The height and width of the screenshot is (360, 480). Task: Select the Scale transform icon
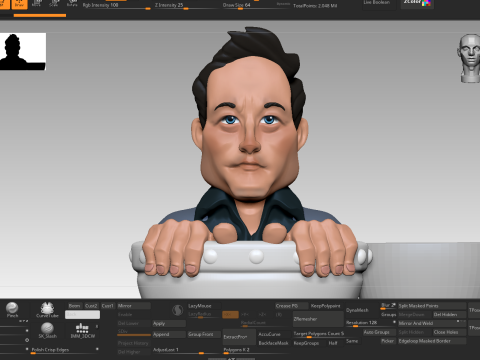coord(54,4)
